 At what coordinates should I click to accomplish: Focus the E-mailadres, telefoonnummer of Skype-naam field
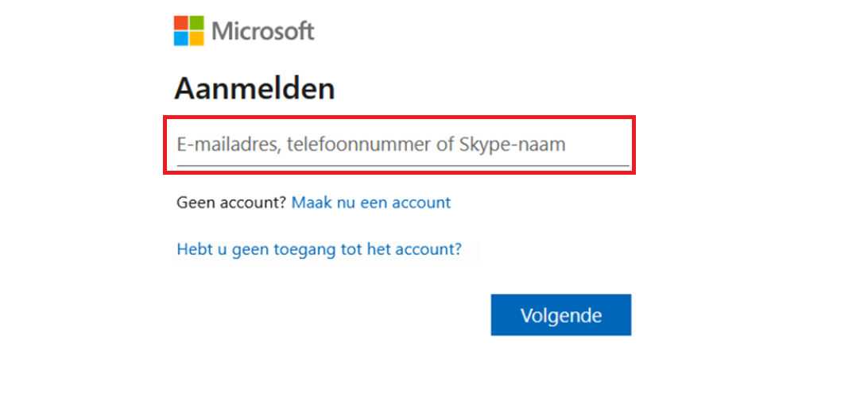(x=399, y=145)
